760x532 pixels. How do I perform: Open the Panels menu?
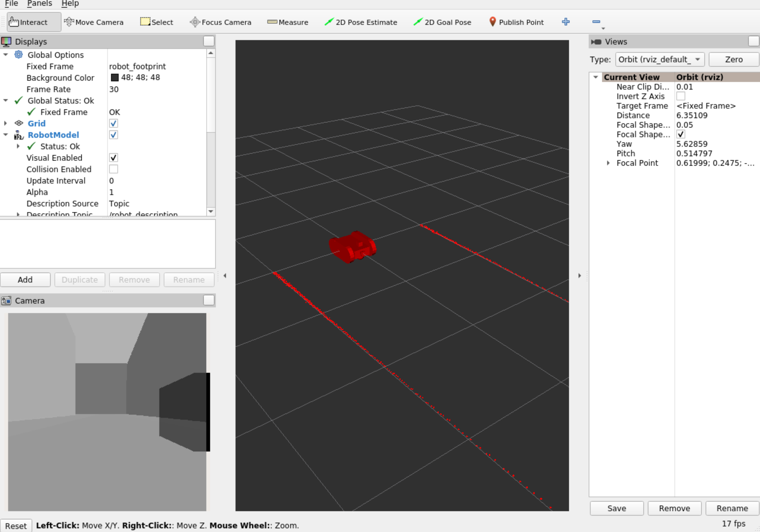[x=40, y=4]
